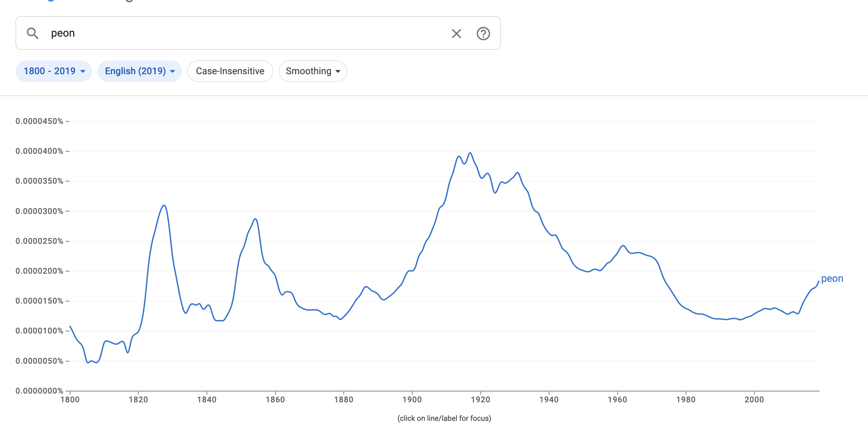Click the "click on line/label for focus" hint

pyautogui.click(x=444, y=418)
